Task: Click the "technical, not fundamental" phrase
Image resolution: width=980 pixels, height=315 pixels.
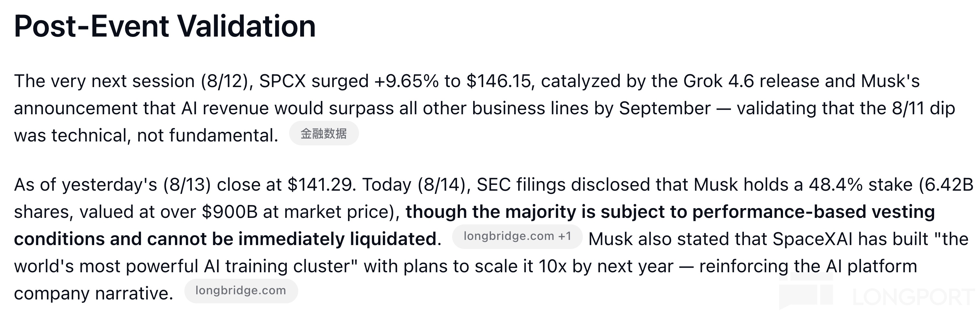Action: click(165, 136)
